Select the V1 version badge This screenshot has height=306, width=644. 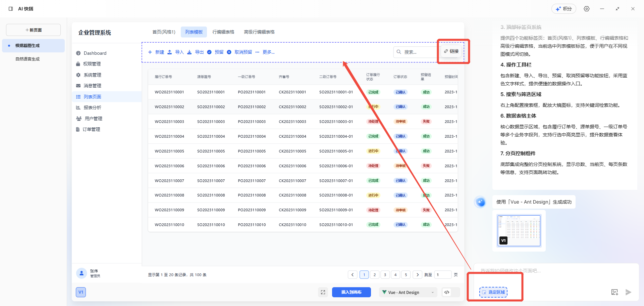pos(81,292)
